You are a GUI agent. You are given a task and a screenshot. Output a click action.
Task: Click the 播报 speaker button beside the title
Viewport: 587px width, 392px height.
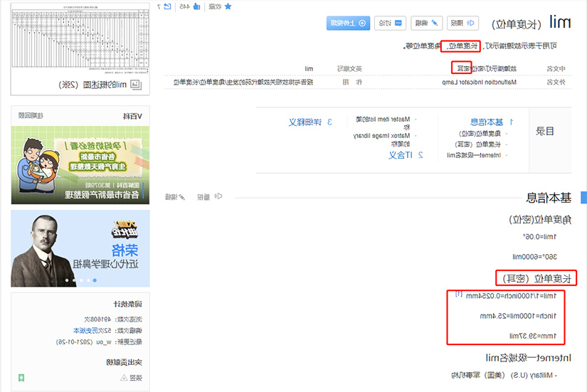[462, 23]
